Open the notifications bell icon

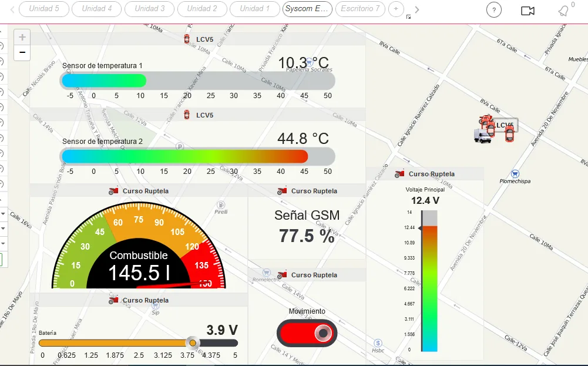coord(563,11)
